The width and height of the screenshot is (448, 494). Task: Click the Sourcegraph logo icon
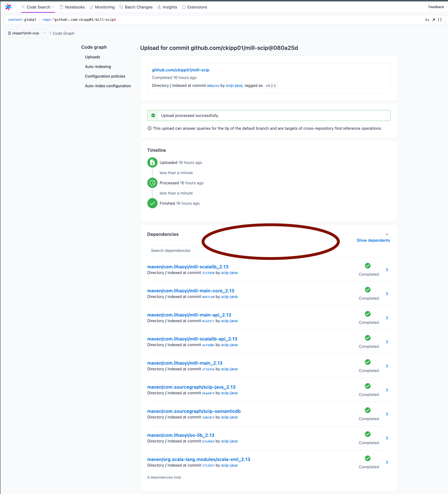click(8, 7)
